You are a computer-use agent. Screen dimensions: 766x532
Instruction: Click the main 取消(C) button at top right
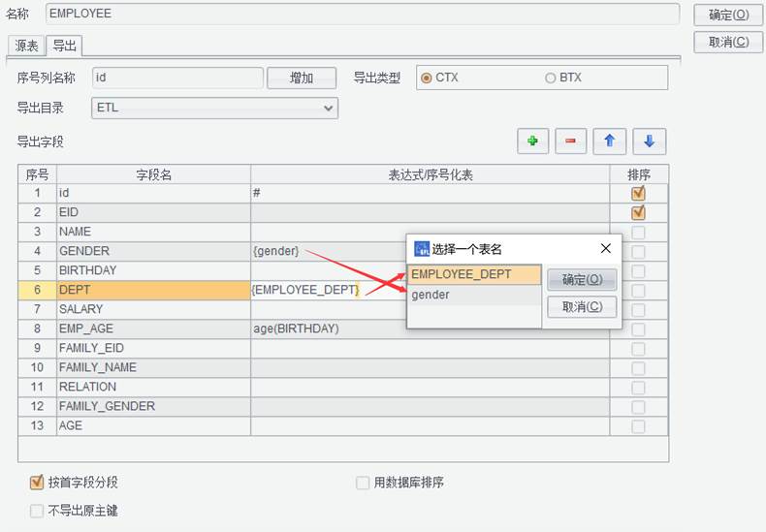click(728, 43)
